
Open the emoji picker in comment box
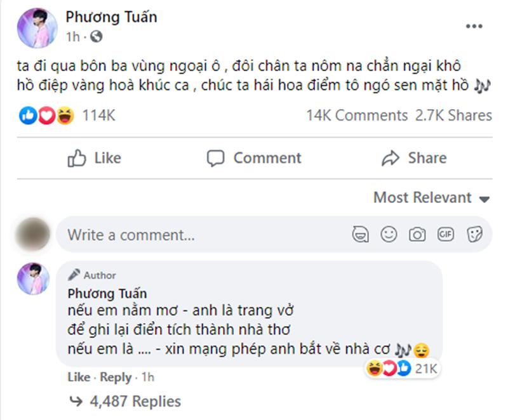[389, 235]
